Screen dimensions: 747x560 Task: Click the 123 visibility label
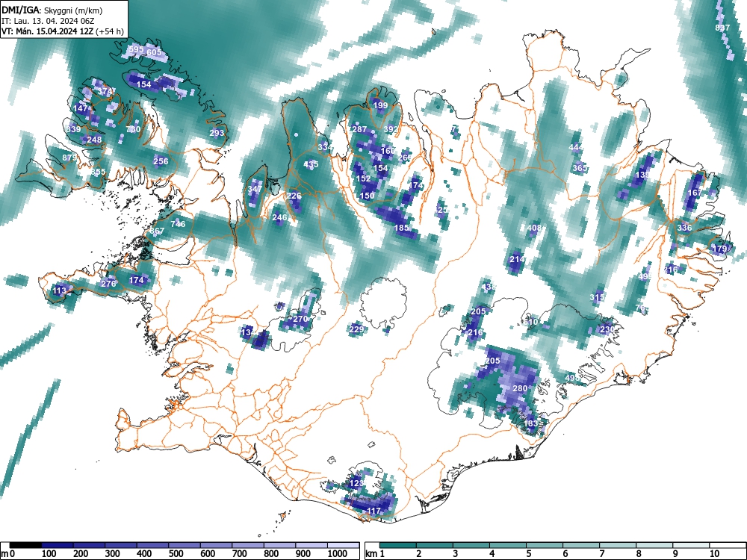[x=356, y=483]
